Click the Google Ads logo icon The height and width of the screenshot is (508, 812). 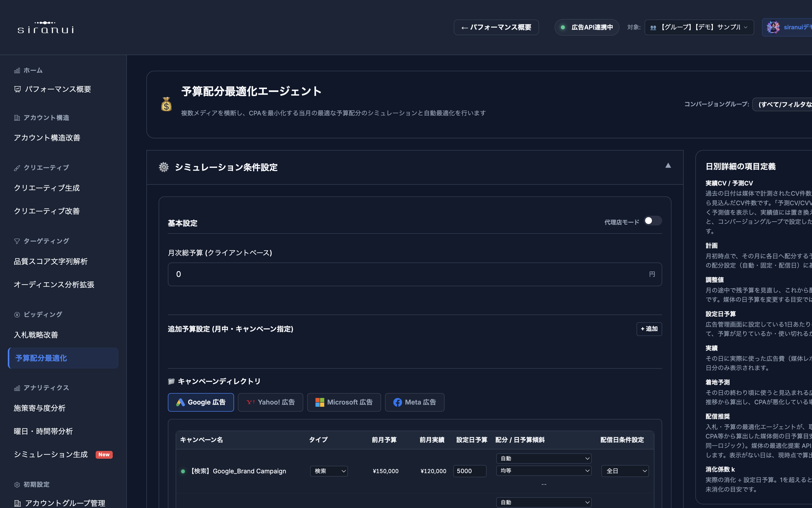(180, 402)
